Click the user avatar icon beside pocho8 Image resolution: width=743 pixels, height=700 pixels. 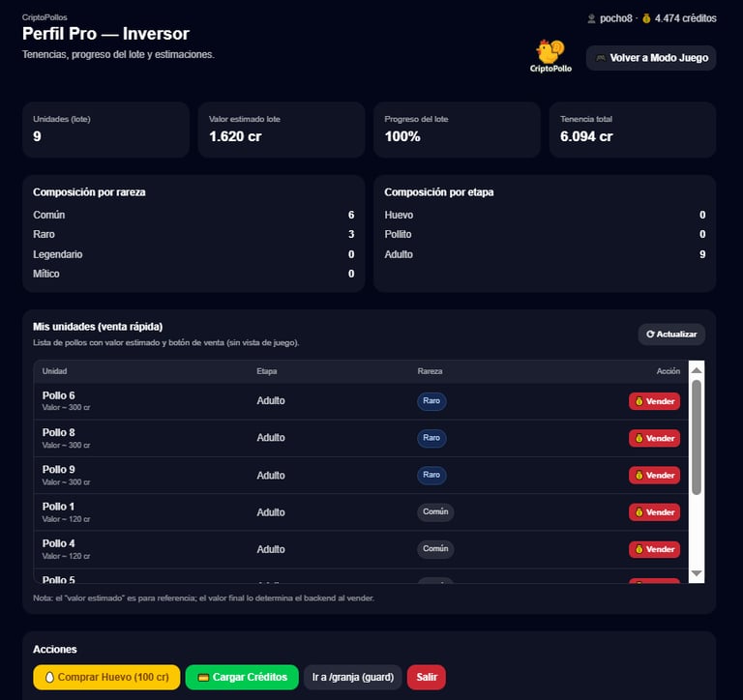coord(592,18)
